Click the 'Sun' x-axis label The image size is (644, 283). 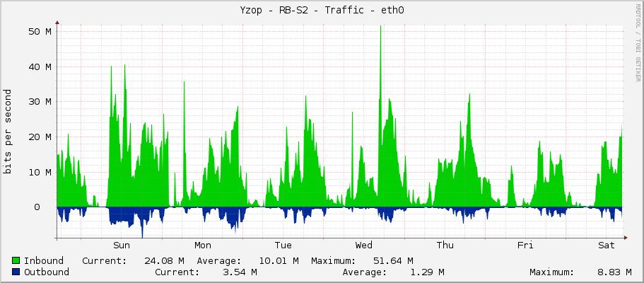(122, 246)
